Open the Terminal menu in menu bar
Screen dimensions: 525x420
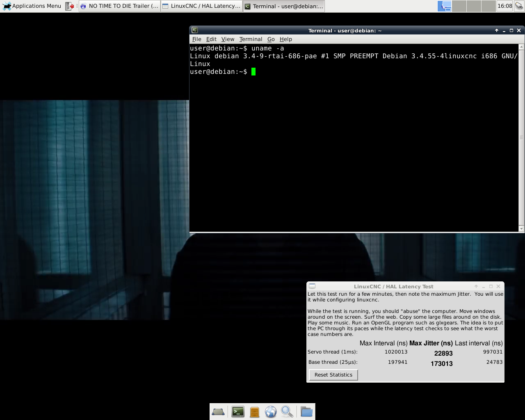coord(251,39)
